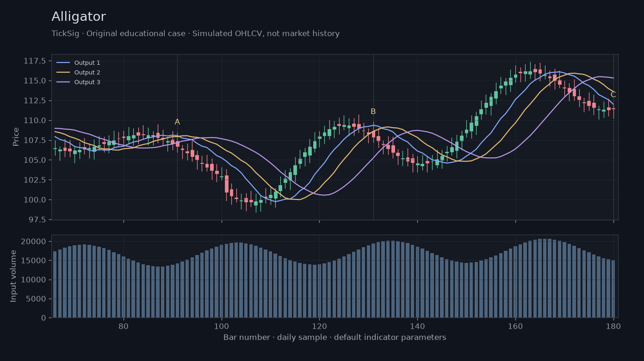
Task: Click the Bar number axis caption
Action: point(334,337)
